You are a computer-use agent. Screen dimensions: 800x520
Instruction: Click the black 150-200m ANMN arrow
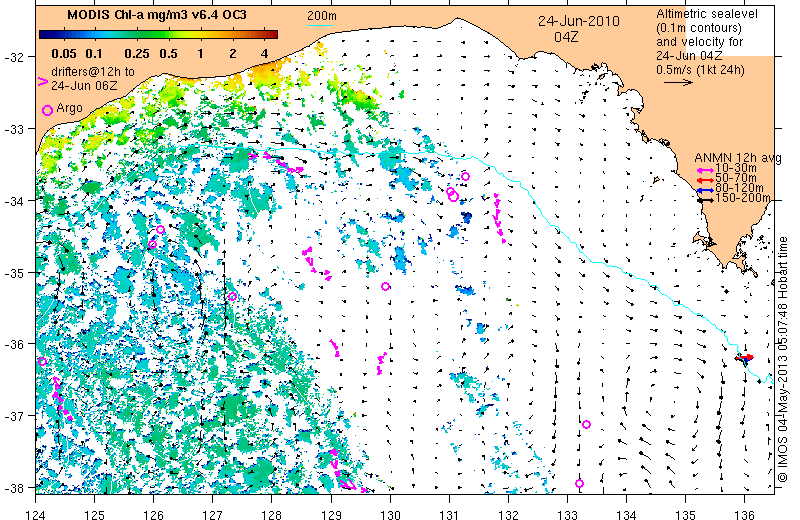[x=706, y=200]
